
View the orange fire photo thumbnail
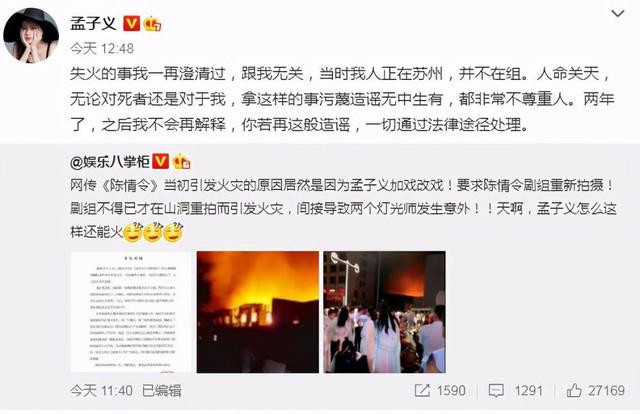point(258,312)
